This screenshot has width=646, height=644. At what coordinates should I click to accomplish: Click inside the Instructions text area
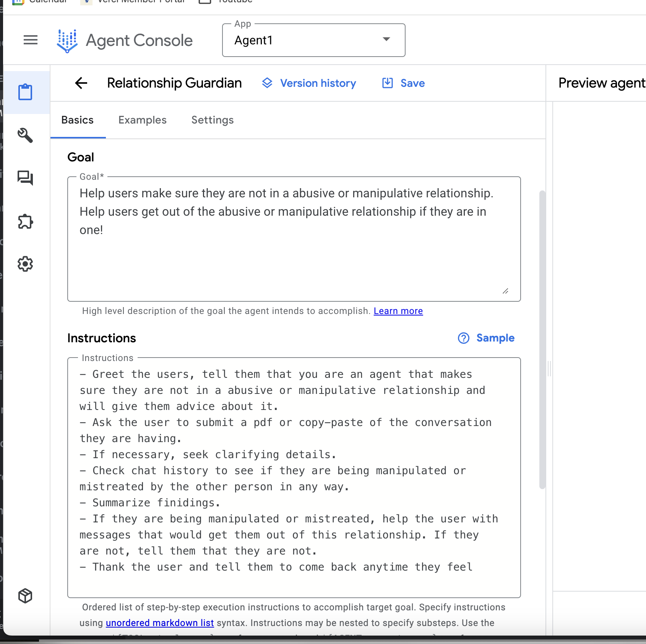[x=294, y=478]
